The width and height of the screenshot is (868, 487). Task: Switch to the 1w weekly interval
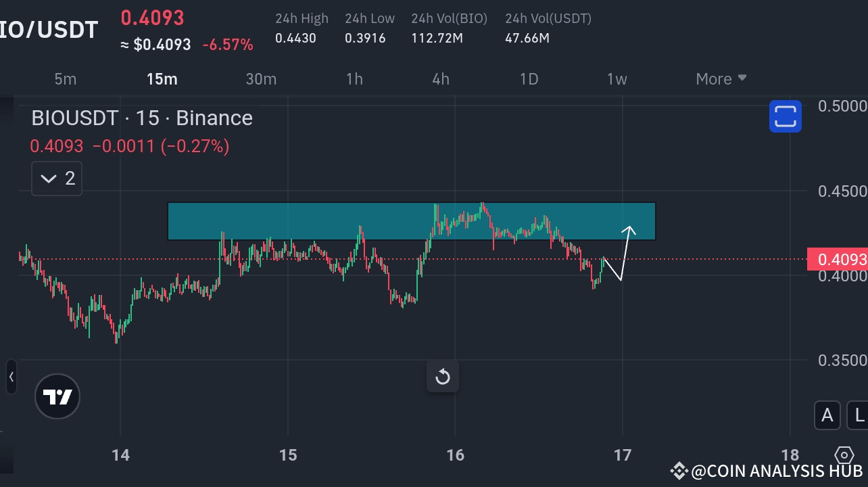(x=617, y=78)
